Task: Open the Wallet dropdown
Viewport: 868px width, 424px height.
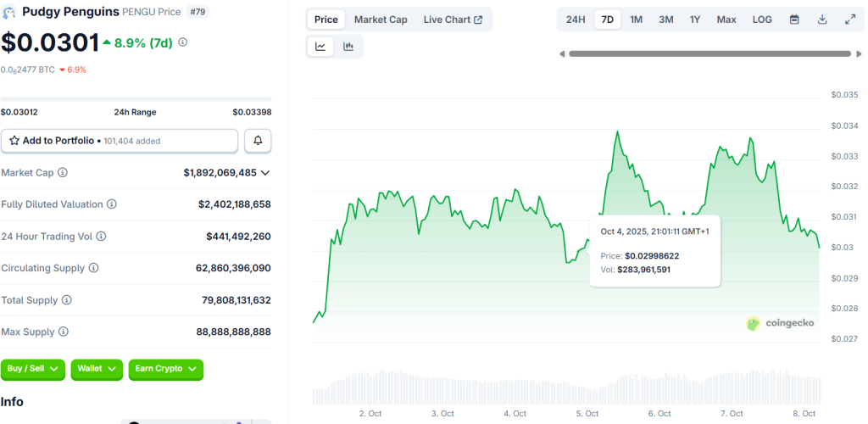Action: [97, 369]
